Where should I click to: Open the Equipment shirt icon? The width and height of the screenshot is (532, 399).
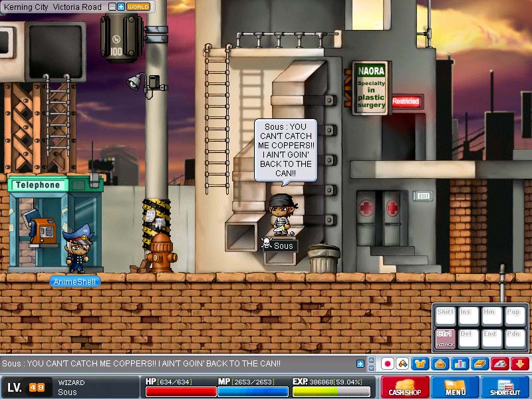[420, 364]
